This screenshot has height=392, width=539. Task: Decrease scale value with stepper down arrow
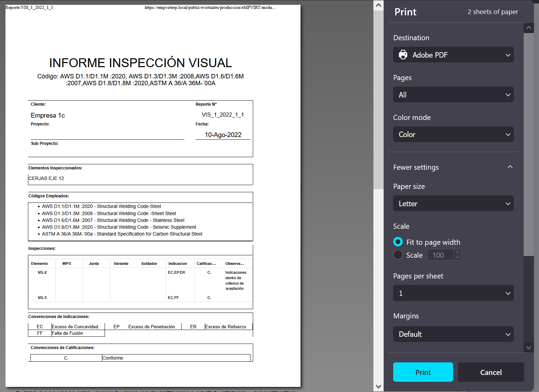coord(458,258)
